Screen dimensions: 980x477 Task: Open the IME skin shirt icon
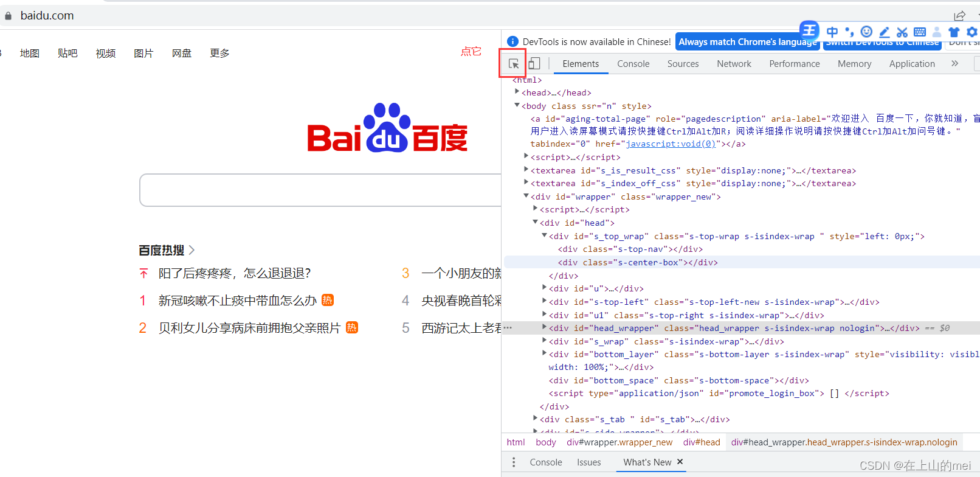point(954,32)
